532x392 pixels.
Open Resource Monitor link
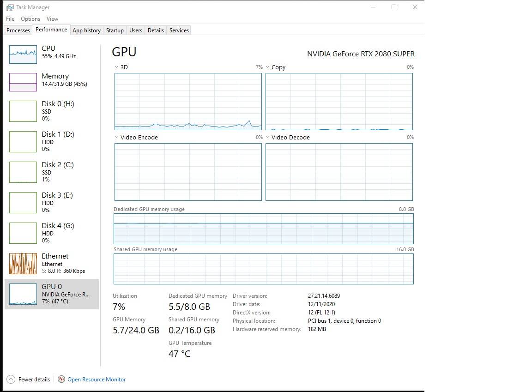(97, 380)
